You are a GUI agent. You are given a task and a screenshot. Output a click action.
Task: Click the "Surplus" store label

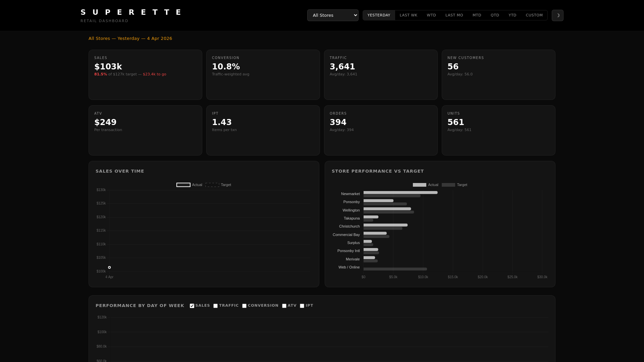[x=354, y=243]
